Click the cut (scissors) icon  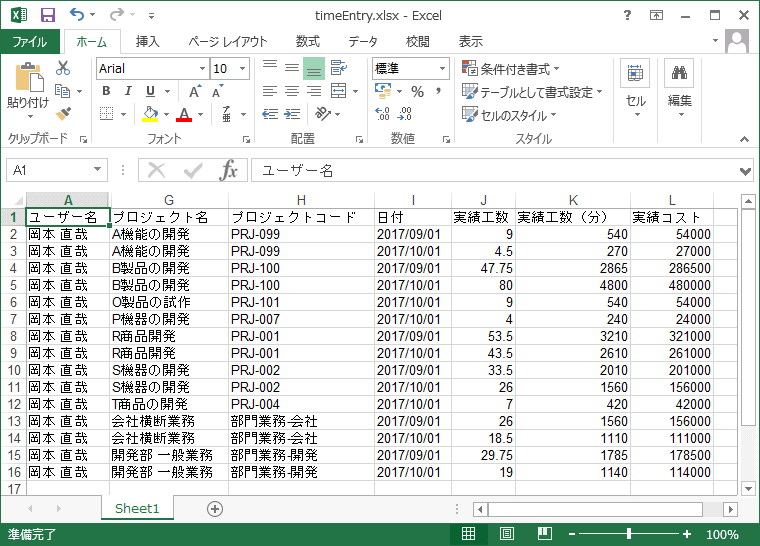point(63,69)
